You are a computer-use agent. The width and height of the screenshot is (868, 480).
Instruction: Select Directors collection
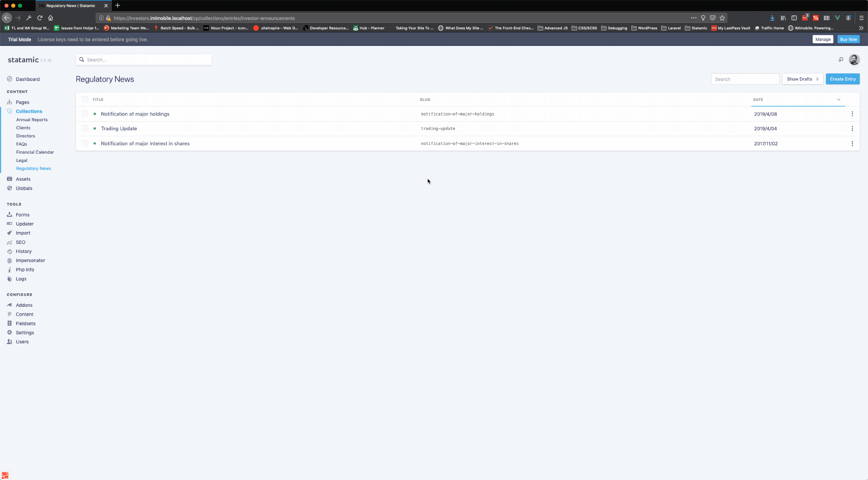tap(26, 136)
